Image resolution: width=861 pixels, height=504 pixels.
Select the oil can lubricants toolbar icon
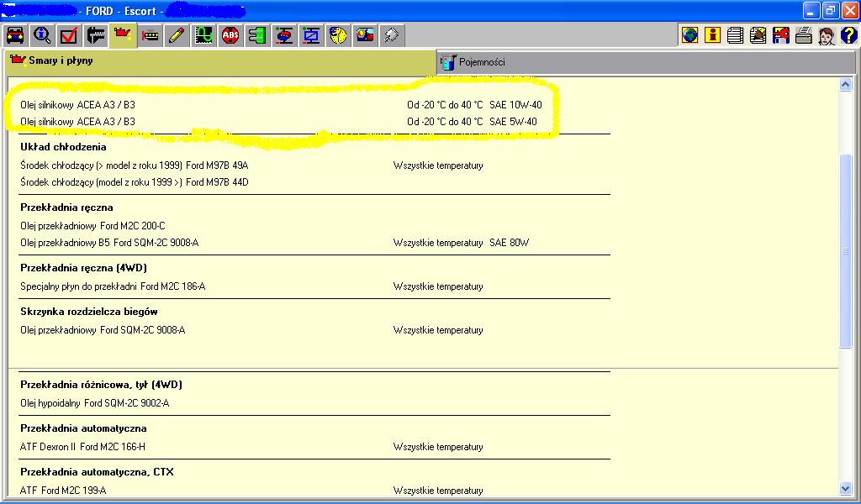[x=123, y=35]
